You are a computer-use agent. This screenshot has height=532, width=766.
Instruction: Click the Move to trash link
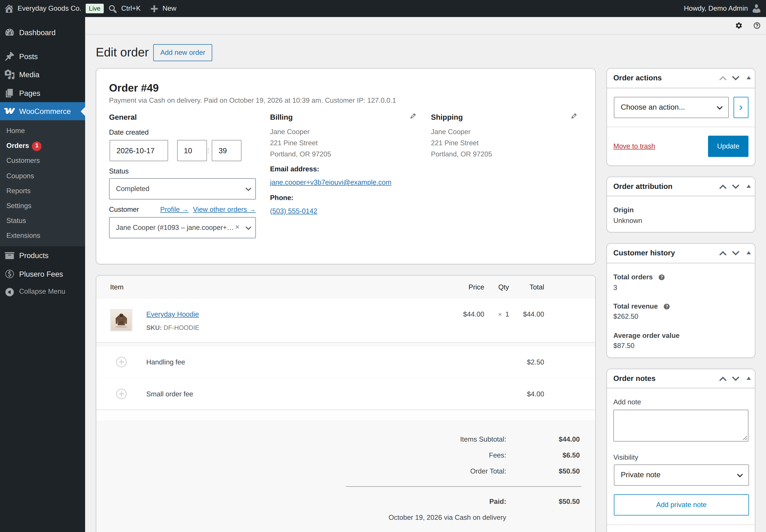(x=634, y=146)
